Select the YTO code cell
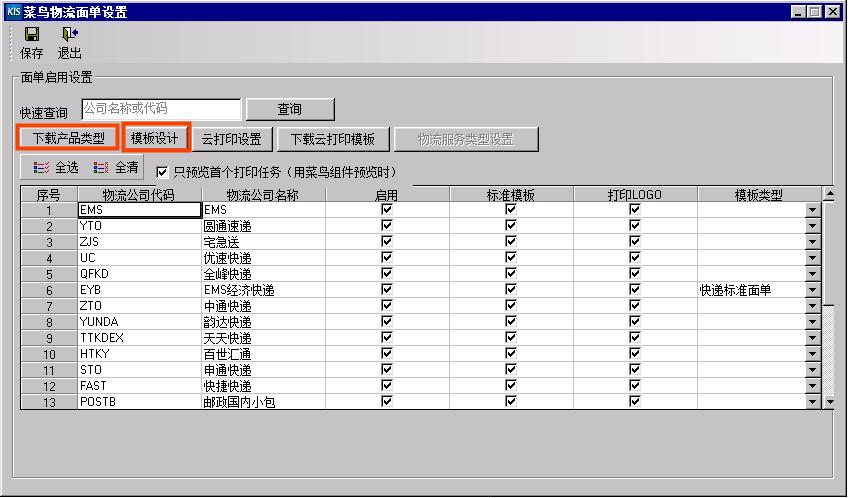This screenshot has width=848, height=498. (x=140, y=226)
